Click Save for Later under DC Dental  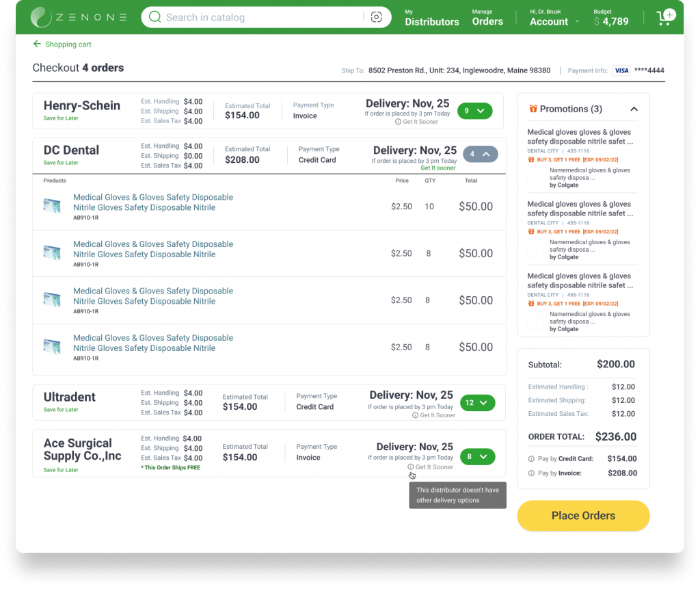[x=61, y=163]
